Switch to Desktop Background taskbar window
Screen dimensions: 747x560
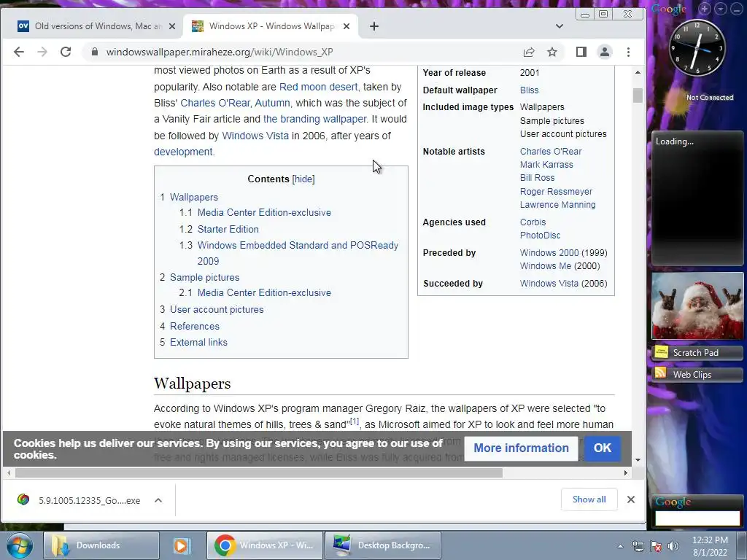point(382,545)
